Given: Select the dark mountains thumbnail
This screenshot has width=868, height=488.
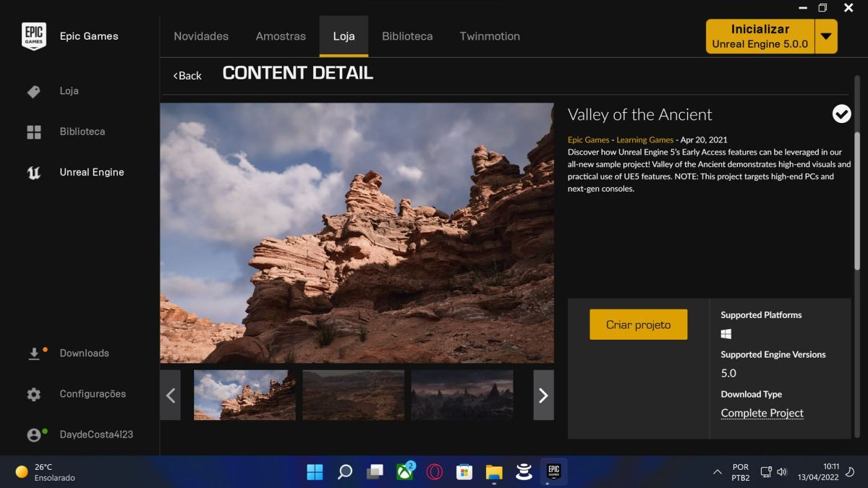Looking at the screenshot, I should [462, 395].
